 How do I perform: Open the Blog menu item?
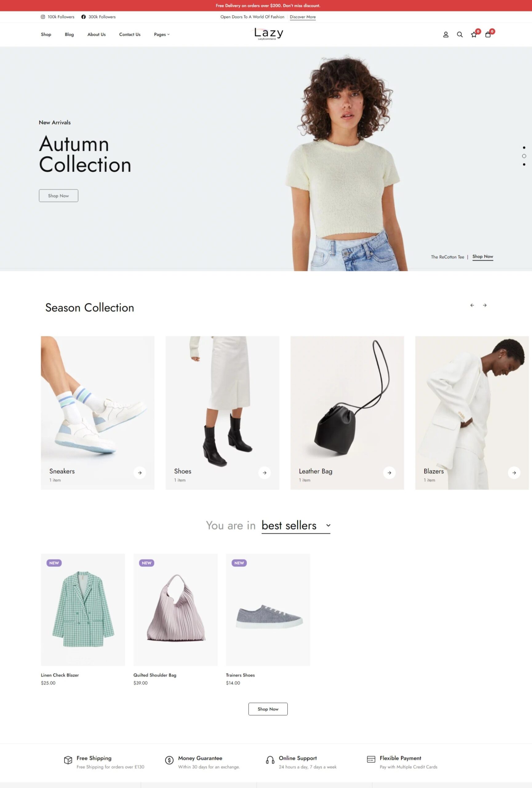click(69, 34)
